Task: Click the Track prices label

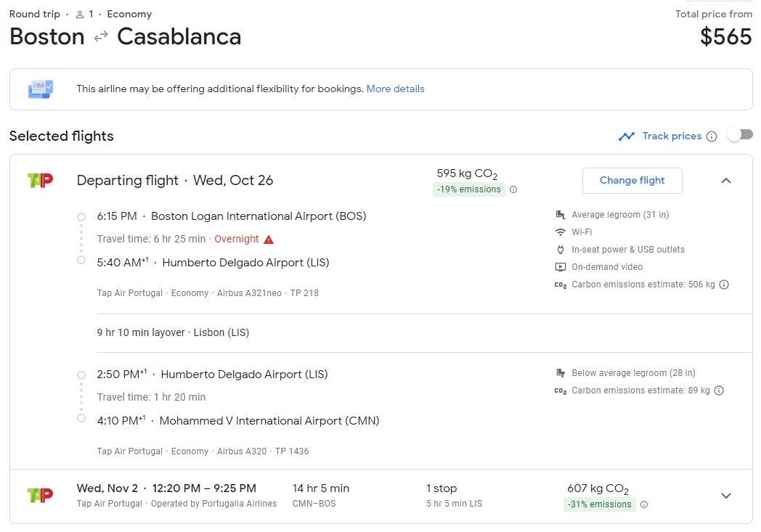Action: point(672,136)
